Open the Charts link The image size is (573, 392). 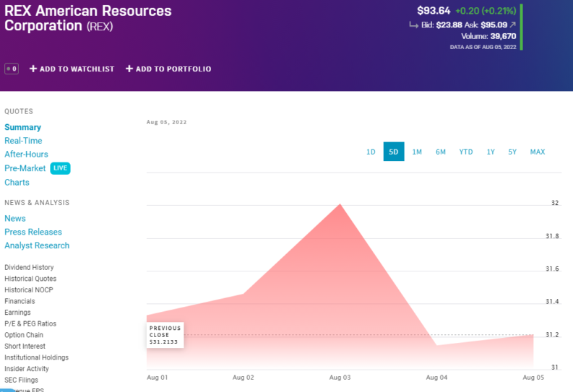coord(17,182)
